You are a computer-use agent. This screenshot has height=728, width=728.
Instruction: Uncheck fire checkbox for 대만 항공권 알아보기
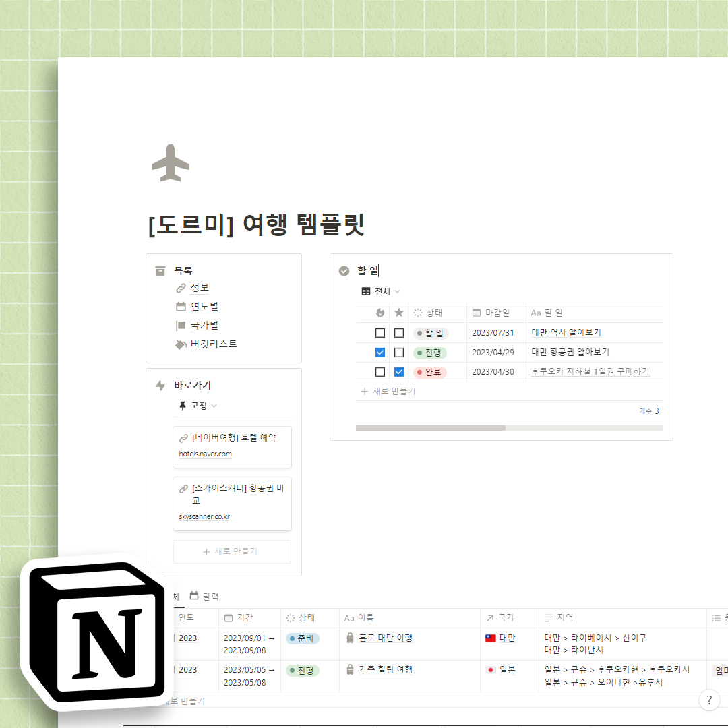pos(380,353)
